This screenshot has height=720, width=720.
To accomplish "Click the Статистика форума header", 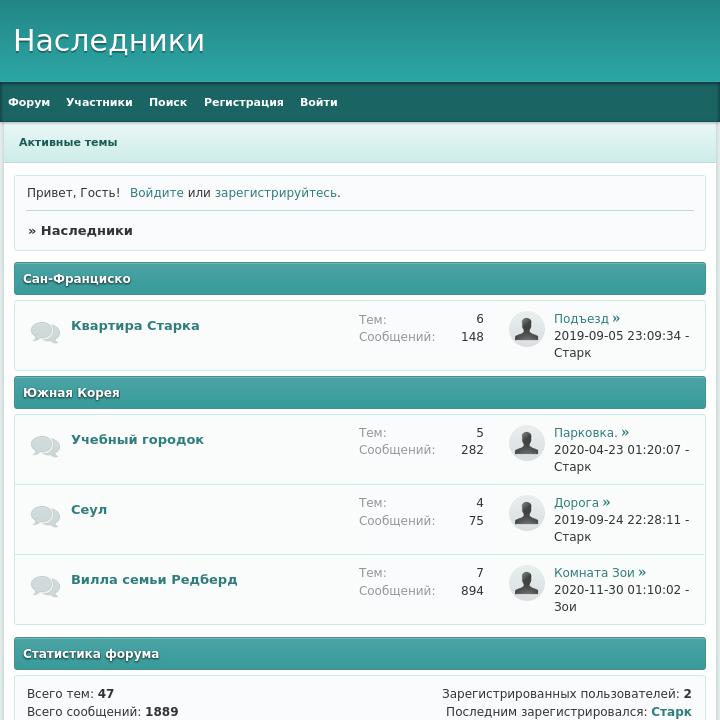I will pos(360,653).
